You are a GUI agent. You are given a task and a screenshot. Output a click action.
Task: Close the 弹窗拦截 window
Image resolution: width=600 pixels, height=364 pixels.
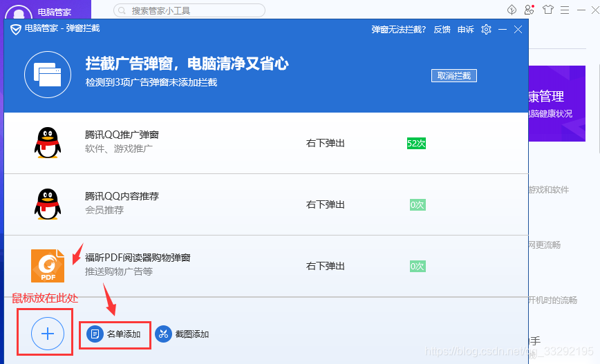(518, 30)
